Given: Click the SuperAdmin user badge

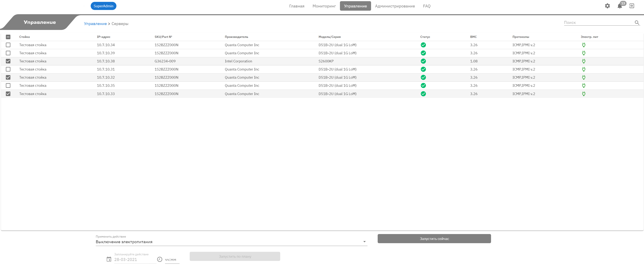Looking at the screenshot, I should pyautogui.click(x=103, y=6).
